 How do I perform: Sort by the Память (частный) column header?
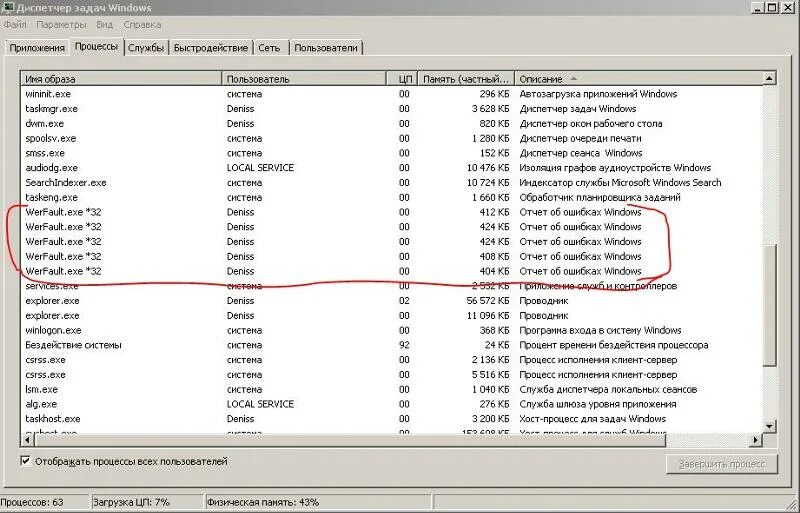click(466, 79)
